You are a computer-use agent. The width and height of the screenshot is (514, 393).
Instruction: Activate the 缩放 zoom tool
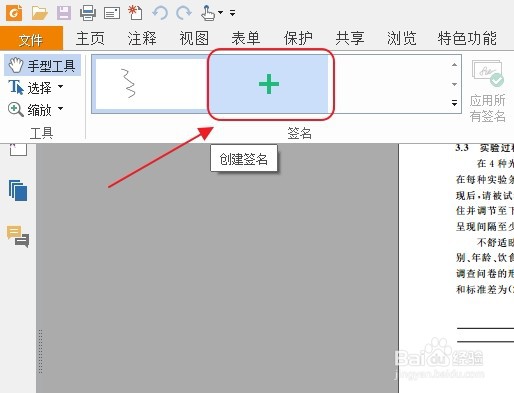click(x=30, y=110)
